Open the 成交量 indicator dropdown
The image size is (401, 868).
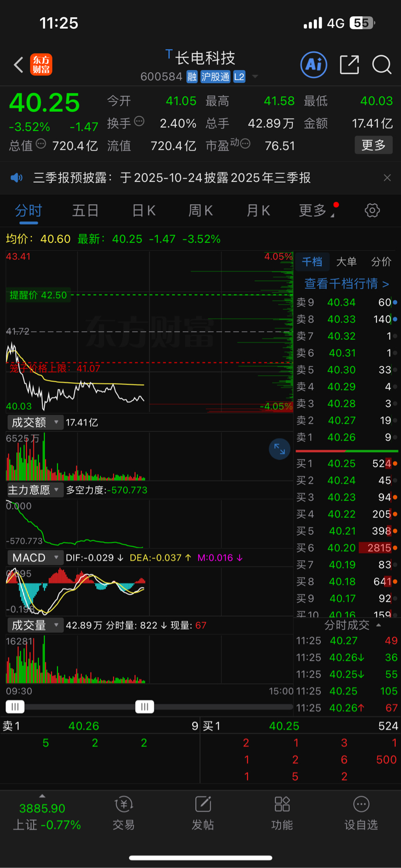click(x=35, y=625)
